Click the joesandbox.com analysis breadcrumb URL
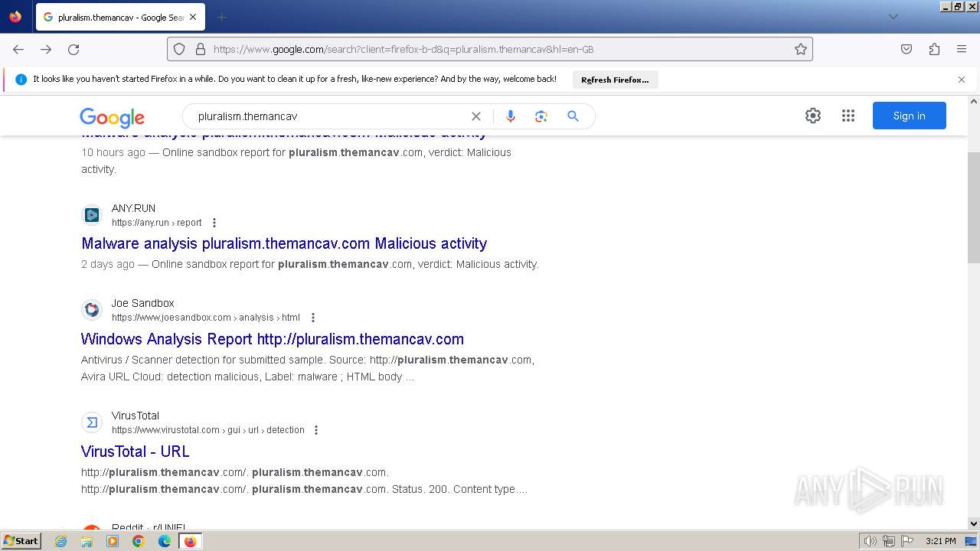Image resolution: width=980 pixels, height=551 pixels. click(x=206, y=318)
